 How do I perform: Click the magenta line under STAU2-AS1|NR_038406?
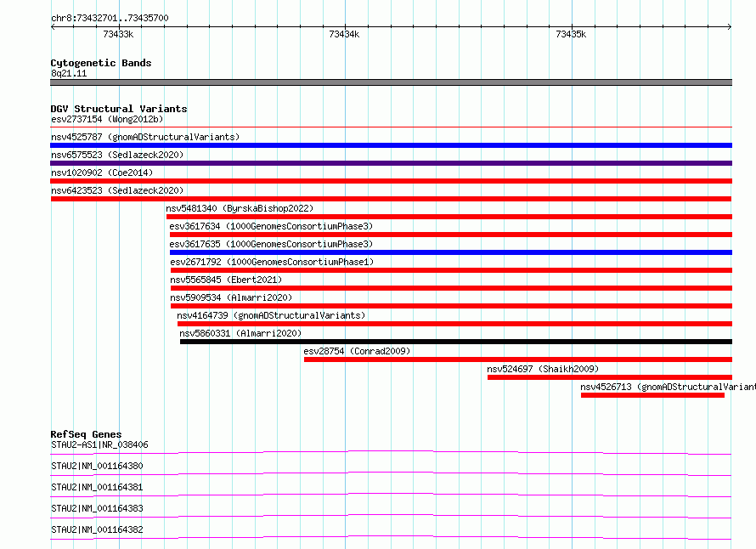[x=391, y=452]
